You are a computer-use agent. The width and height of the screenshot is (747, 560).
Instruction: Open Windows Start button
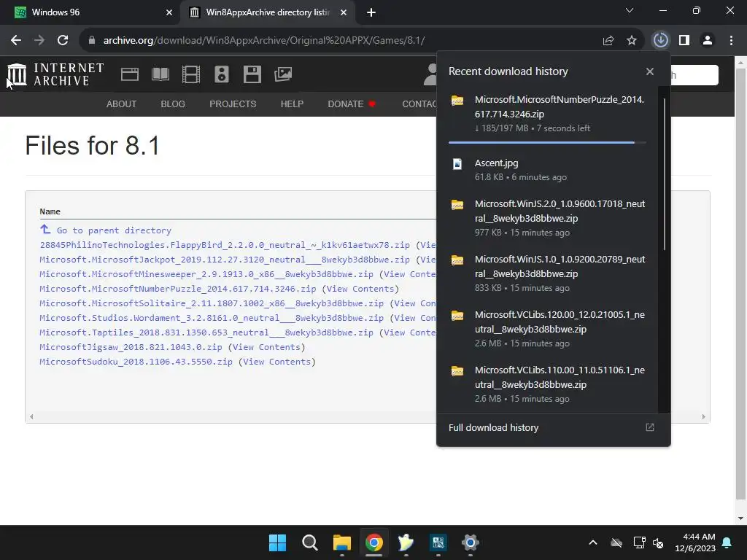[x=278, y=542]
